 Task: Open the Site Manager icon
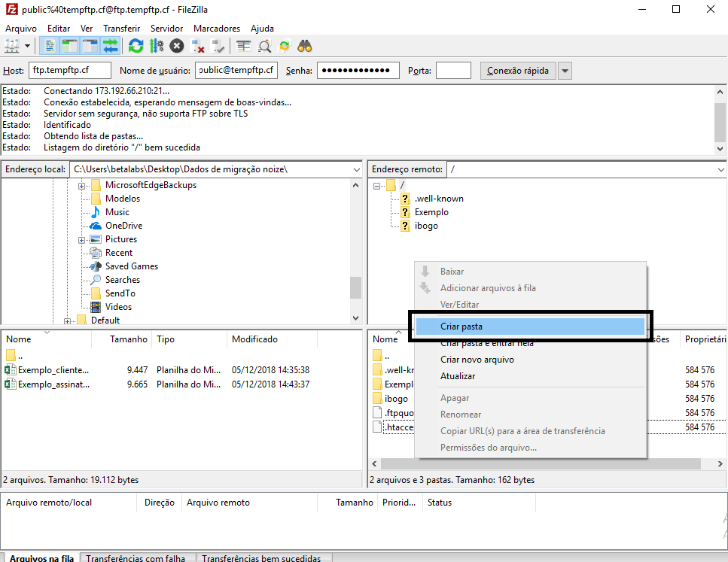click(x=12, y=46)
